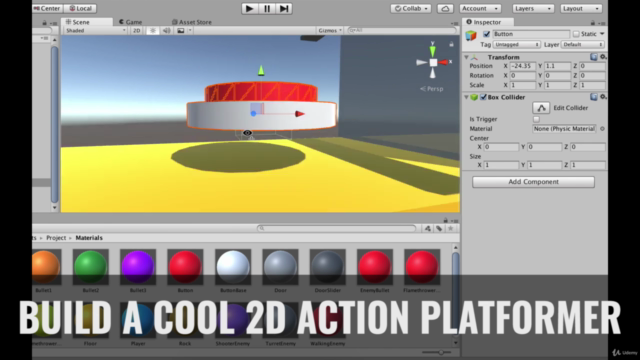Click the Project search field

337,229
